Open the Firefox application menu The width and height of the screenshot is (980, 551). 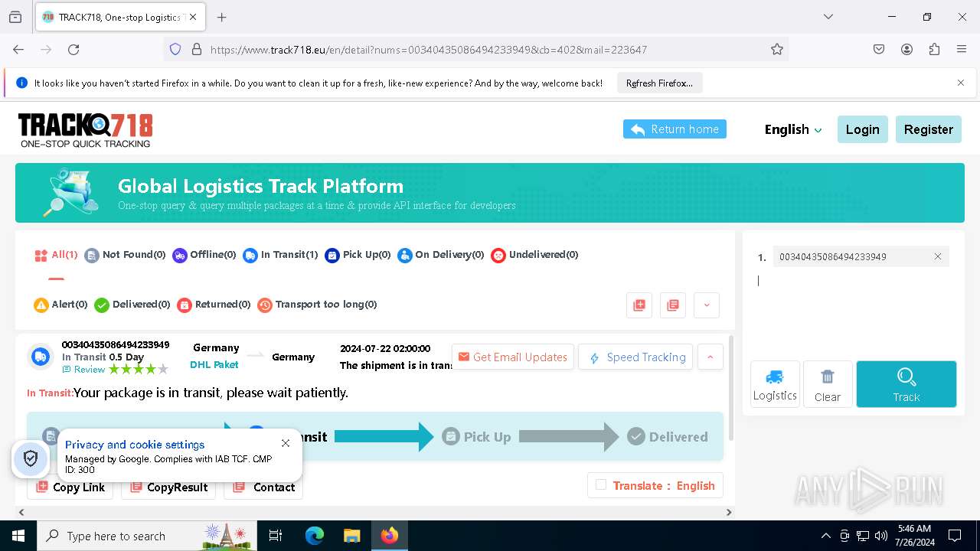962,49
